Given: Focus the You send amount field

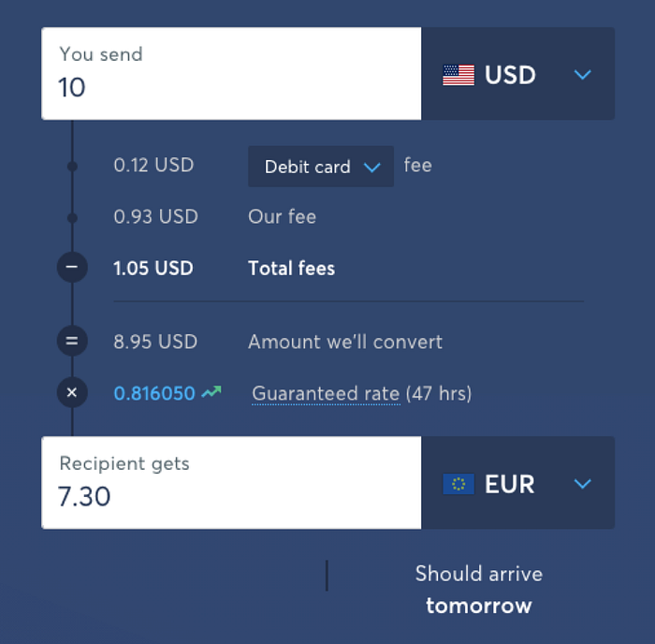Looking at the screenshot, I should [231, 74].
